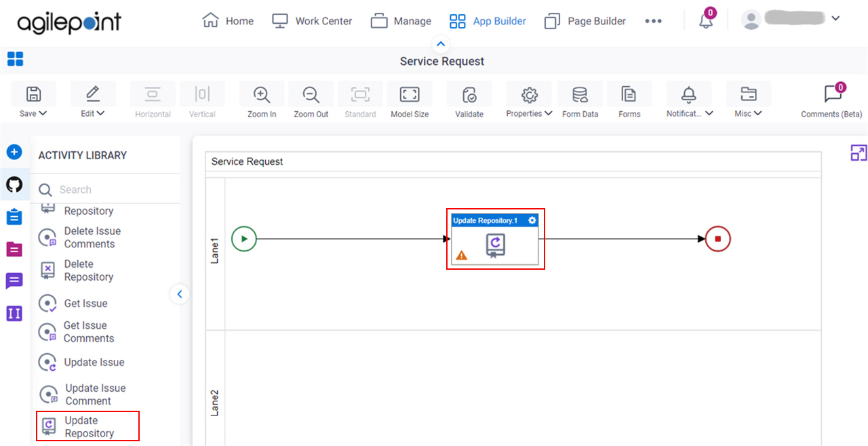Expand the Save dropdown arrow

tap(43, 114)
